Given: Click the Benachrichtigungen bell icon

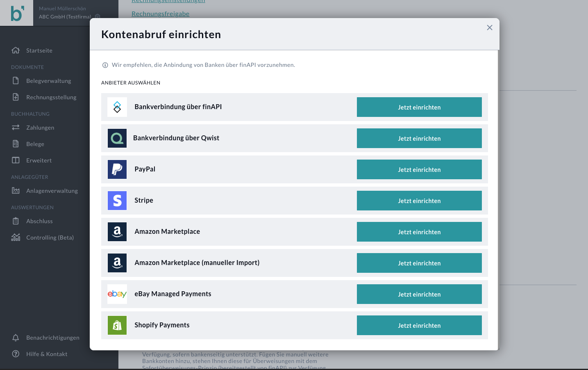Looking at the screenshot, I should coord(16,338).
